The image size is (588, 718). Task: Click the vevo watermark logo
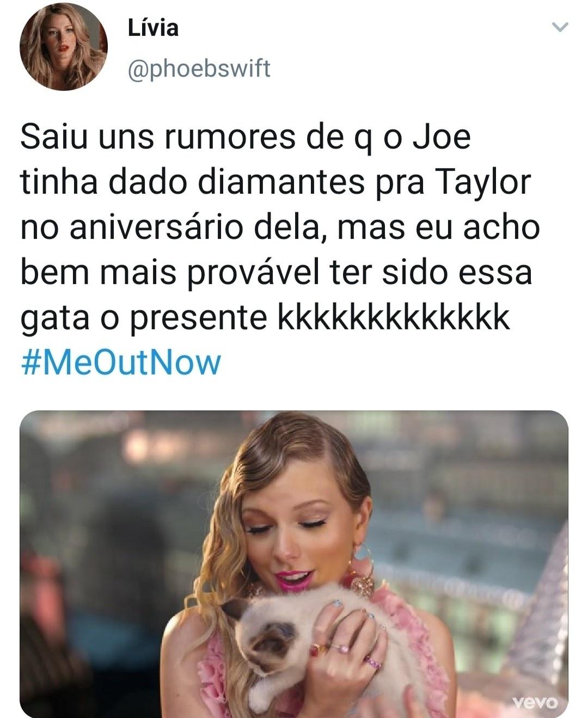536,702
